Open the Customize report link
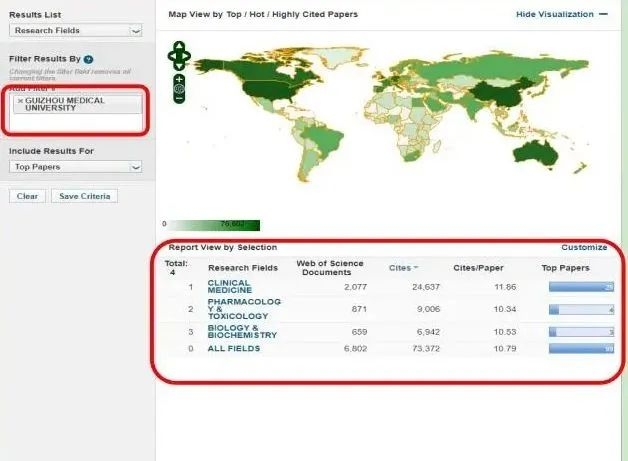The width and height of the screenshot is (628, 461). [584, 247]
